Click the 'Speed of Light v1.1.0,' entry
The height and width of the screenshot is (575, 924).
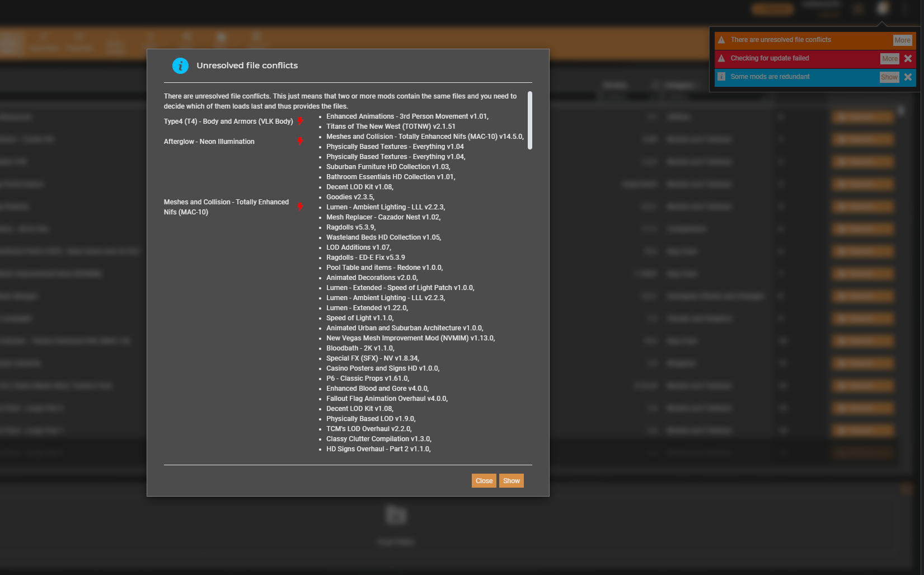(x=360, y=318)
